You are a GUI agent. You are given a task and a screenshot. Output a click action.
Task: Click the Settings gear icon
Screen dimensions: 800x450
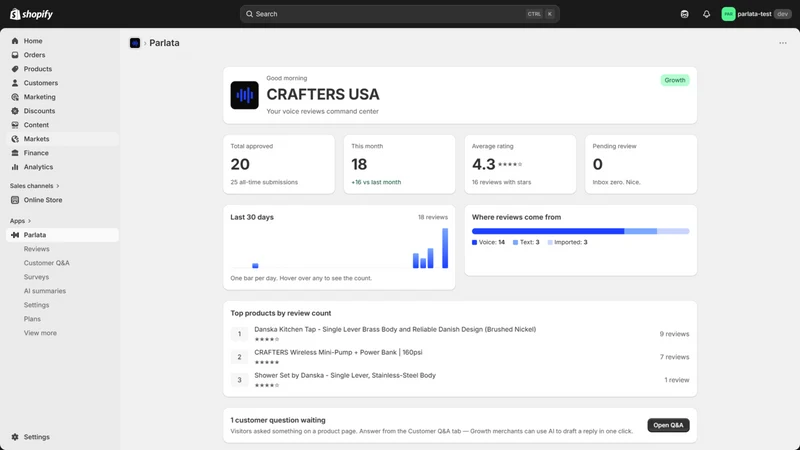click(15, 437)
